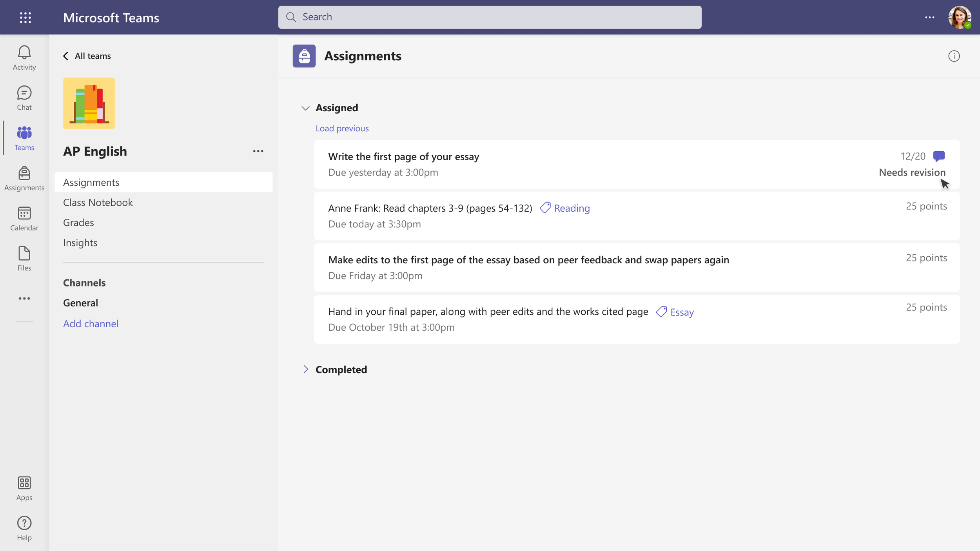Click the Add channel link
This screenshot has width=980, height=551.
(x=91, y=323)
